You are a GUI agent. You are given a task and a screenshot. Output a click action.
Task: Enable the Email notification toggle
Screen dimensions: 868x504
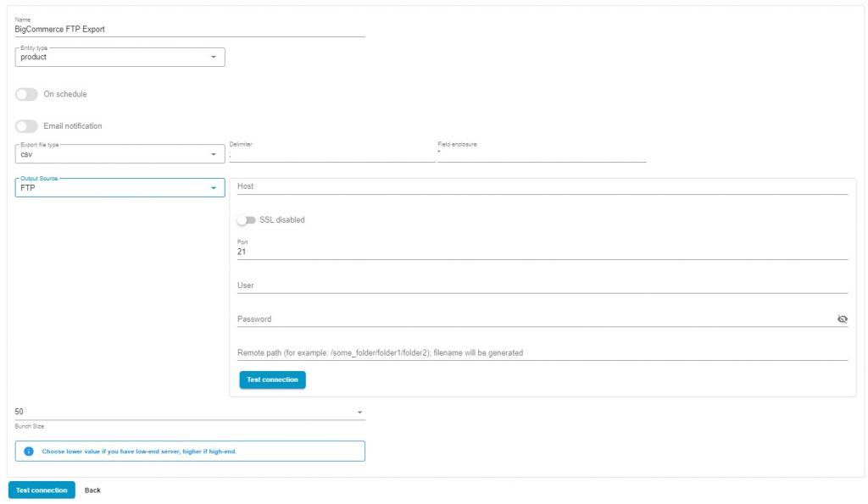pos(25,125)
